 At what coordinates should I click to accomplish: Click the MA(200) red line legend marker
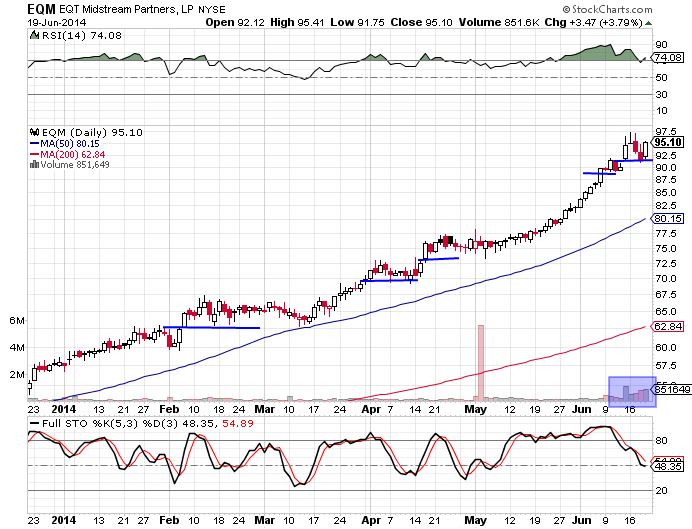pos(34,154)
